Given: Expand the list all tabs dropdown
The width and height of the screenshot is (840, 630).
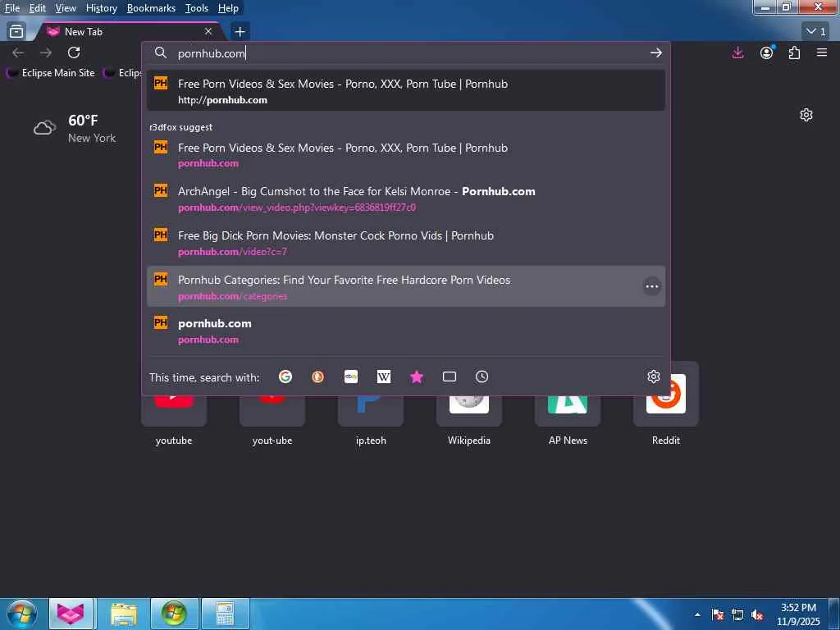Looking at the screenshot, I should click(x=816, y=32).
